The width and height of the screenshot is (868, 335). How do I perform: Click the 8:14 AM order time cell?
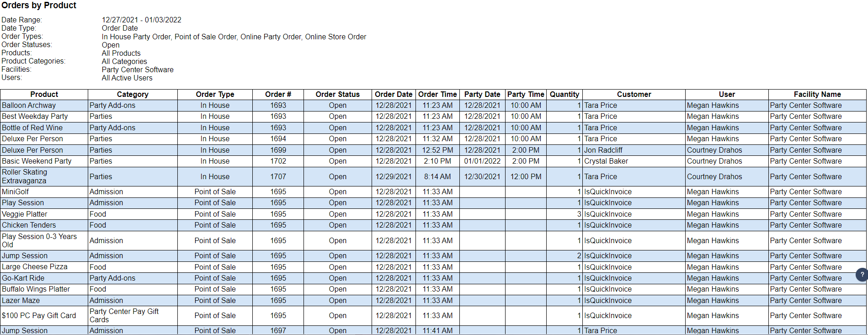tap(437, 176)
